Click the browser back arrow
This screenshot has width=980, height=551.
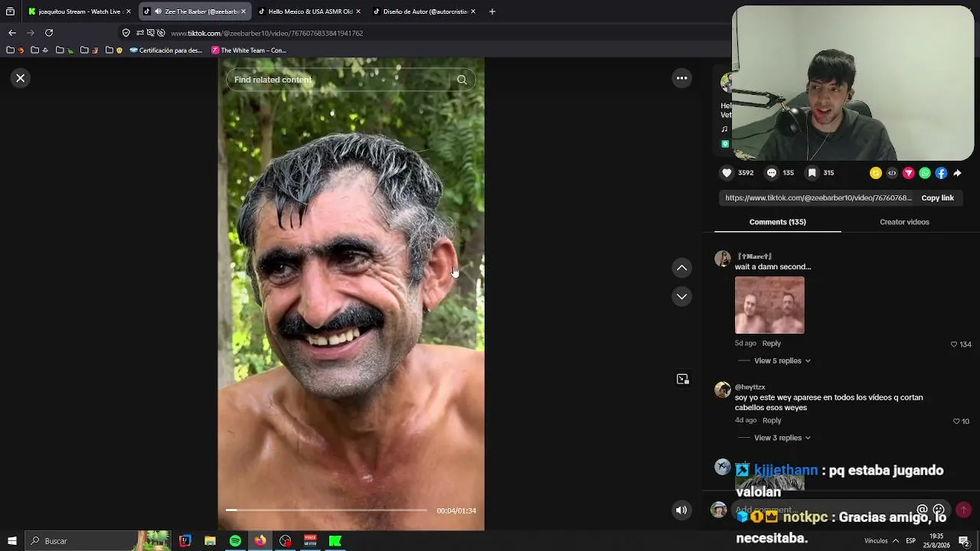coord(12,33)
